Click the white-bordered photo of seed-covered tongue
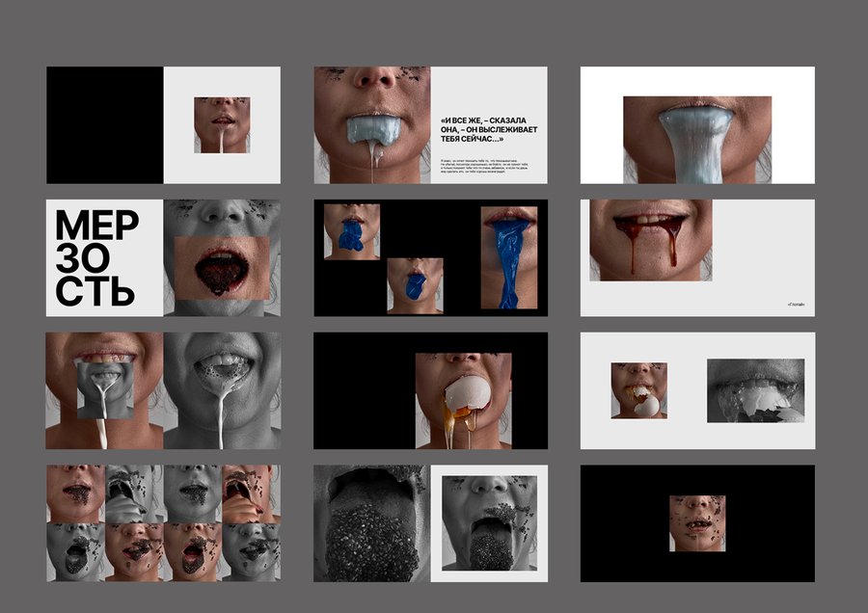The image size is (868, 613). pyautogui.click(x=489, y=523)
